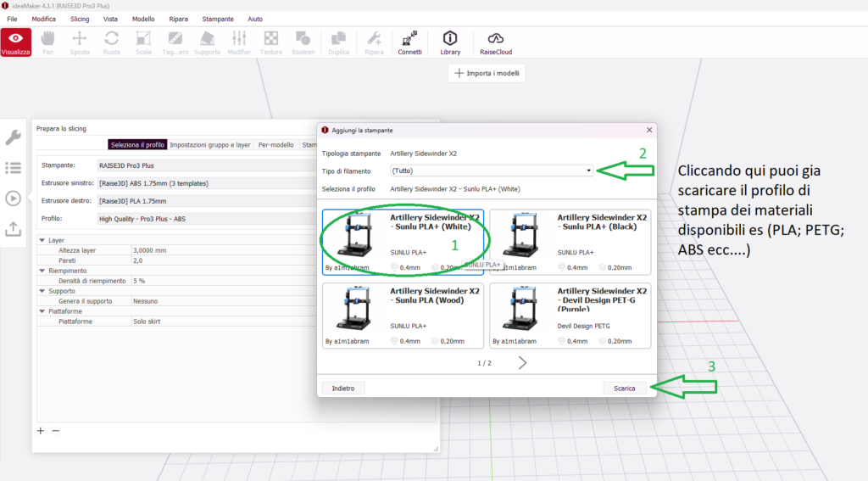Add a profile with the plus icon

41,431
